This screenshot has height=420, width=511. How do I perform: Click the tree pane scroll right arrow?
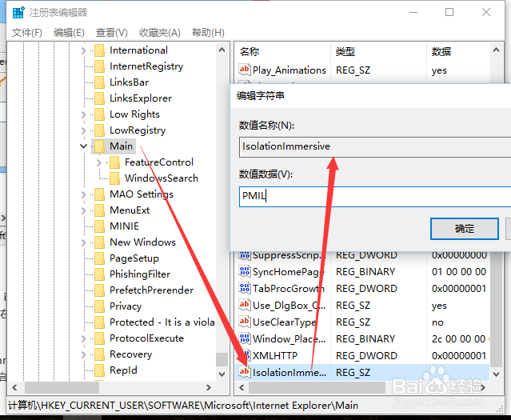tap(209, 387)
